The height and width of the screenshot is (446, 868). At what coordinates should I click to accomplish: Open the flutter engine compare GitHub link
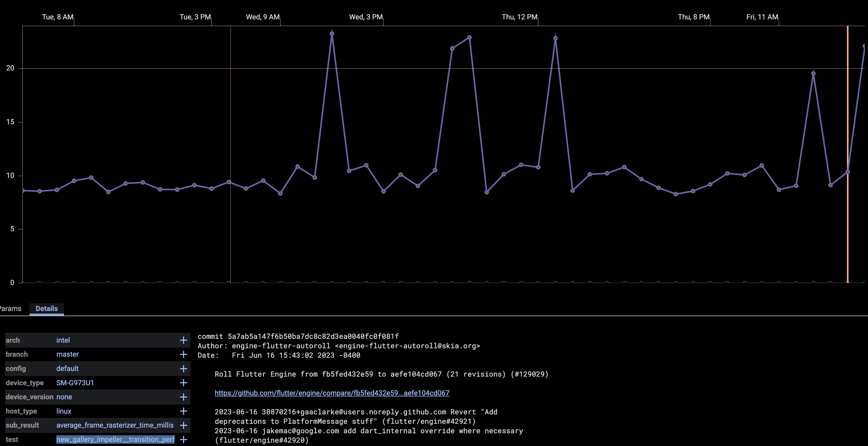pyautogui.click(x=331, y=393)
